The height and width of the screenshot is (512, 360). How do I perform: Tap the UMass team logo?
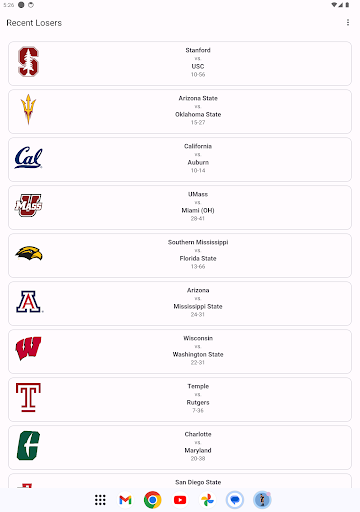click(28, 205)
